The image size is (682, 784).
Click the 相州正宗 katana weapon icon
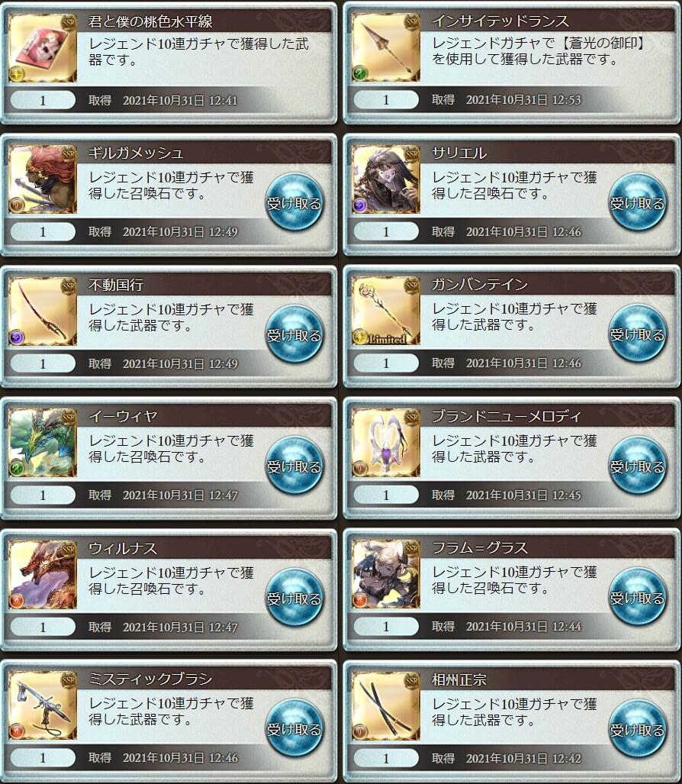click(386, 706)
